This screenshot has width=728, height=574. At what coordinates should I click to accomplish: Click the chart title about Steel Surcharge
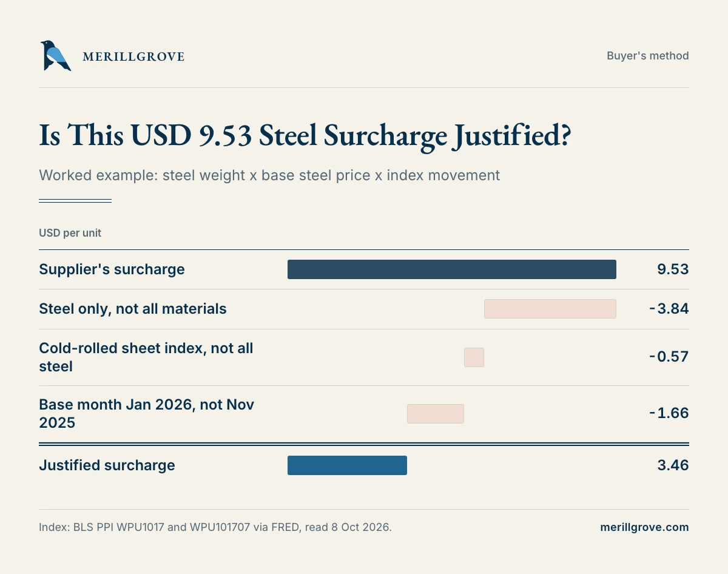(x=305, y=135)
